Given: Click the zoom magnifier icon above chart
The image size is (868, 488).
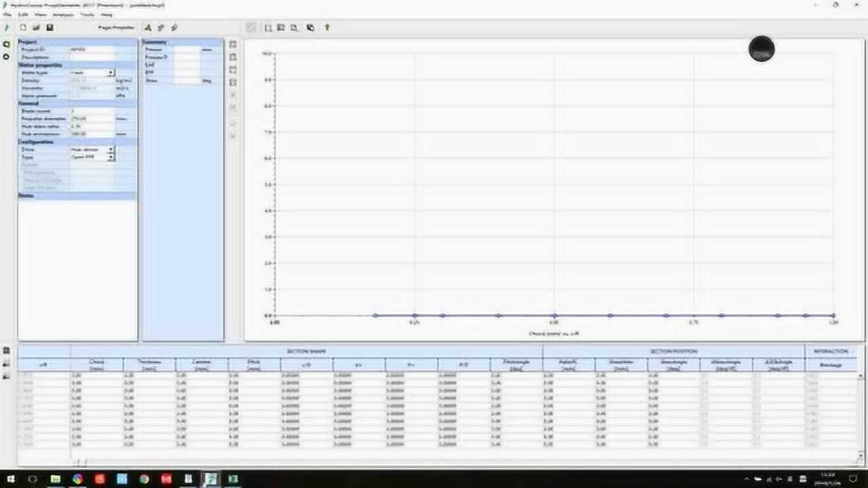Looking at the screenshot, I should coord(294,28).
